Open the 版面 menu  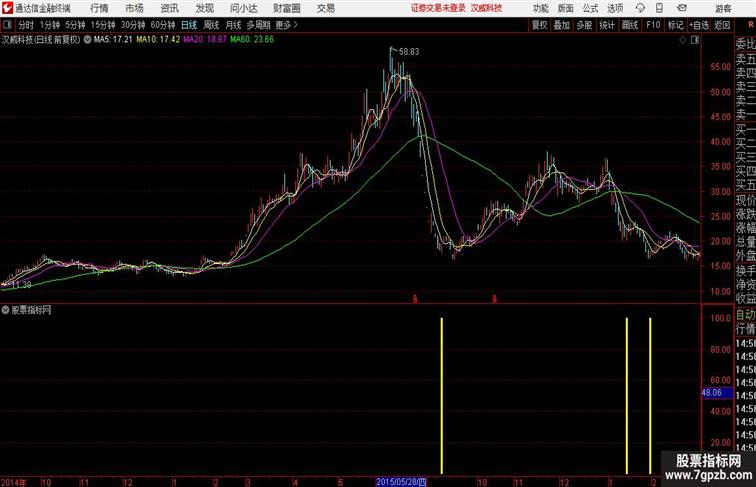[566, 8]
